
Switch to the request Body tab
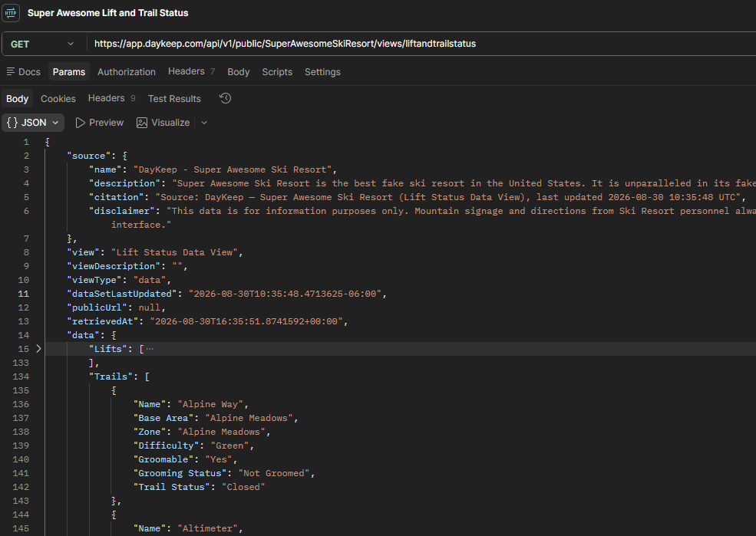point(238,72)
